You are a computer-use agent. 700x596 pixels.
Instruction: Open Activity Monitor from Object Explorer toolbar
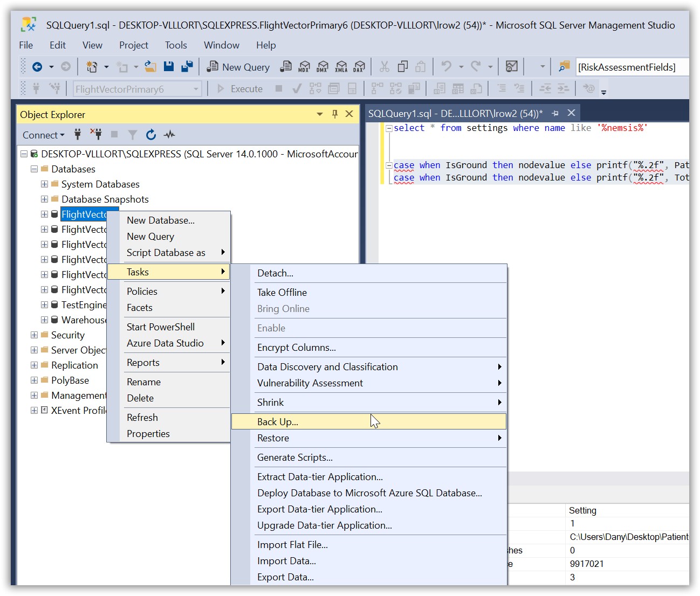(169, 134)
